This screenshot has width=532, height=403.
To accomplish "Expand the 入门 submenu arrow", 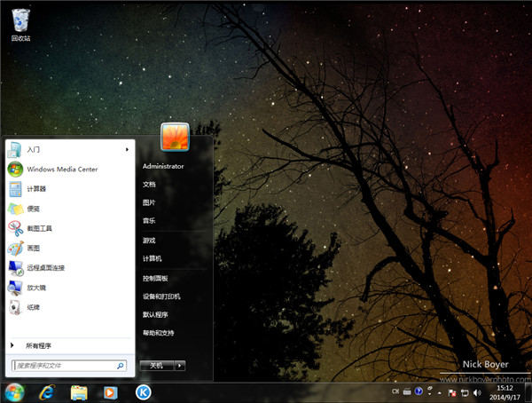I will pyautogui.click(x=128, y=149).
